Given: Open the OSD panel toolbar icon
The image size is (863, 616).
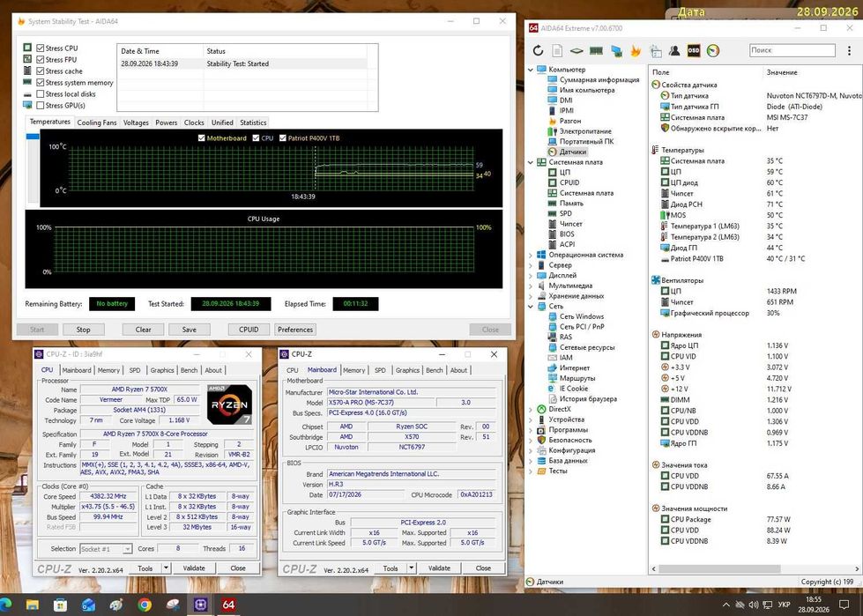Looking at the screenshot, I should coord(694,50).
